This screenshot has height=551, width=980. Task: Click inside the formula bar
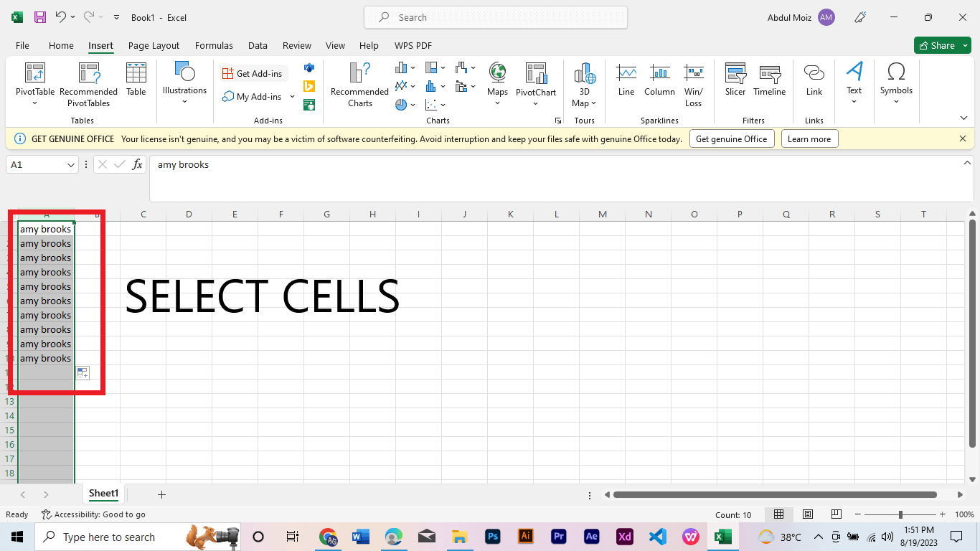(x=430, y=164)
